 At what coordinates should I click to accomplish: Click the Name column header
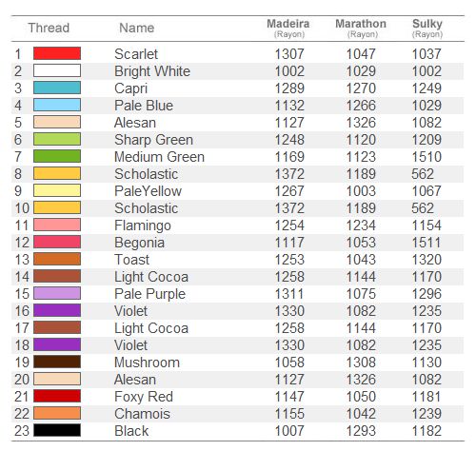pyautogui.click(x=137, y=28)
